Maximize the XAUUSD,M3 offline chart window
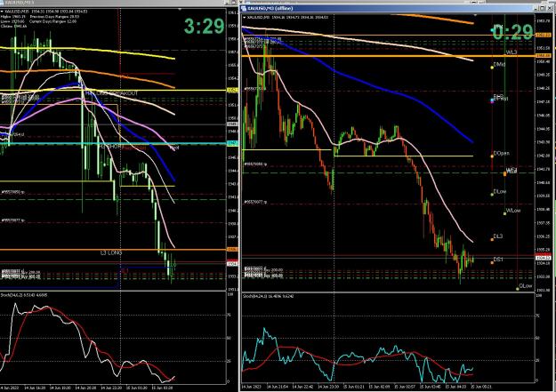 click(x=543, y=8)
